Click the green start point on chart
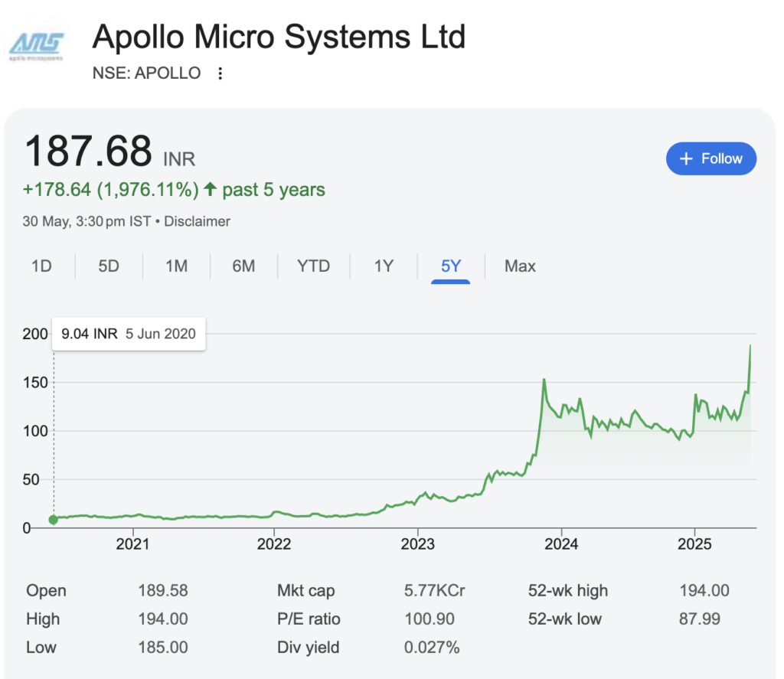 tap(54, 520)
